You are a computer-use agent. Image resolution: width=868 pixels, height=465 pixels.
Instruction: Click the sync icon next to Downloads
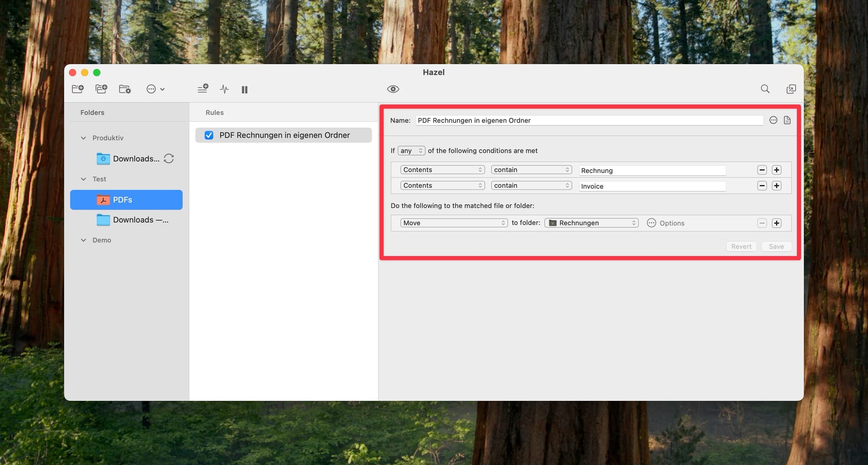click(x=169, y=159)
